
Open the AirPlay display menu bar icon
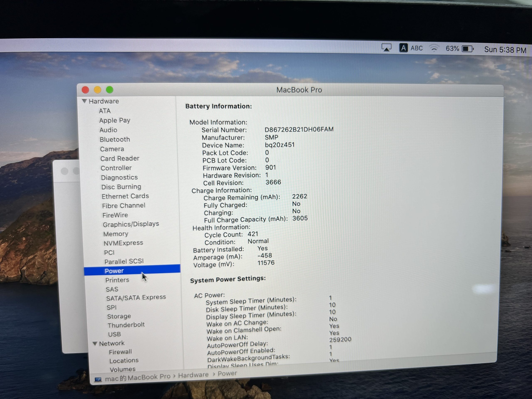387,48
